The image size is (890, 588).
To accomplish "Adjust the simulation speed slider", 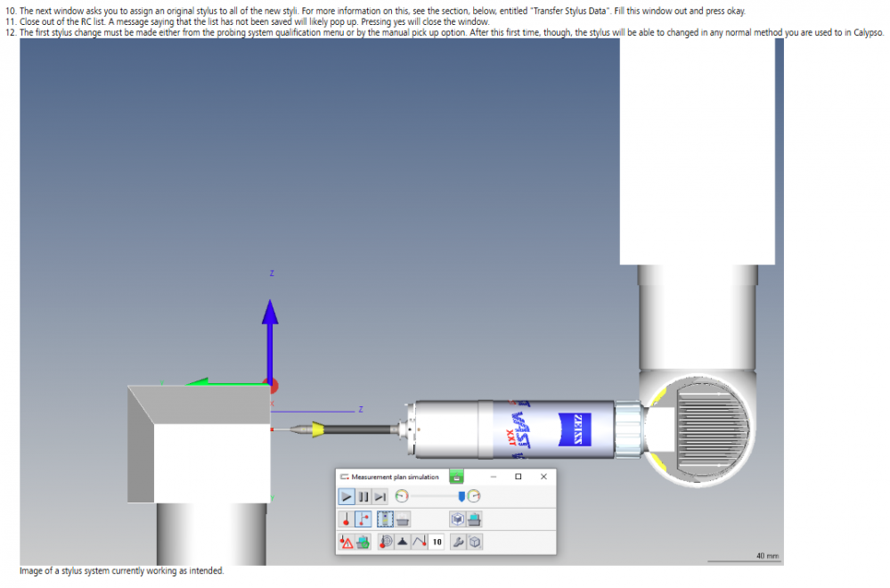I will [x=461, y=496].
